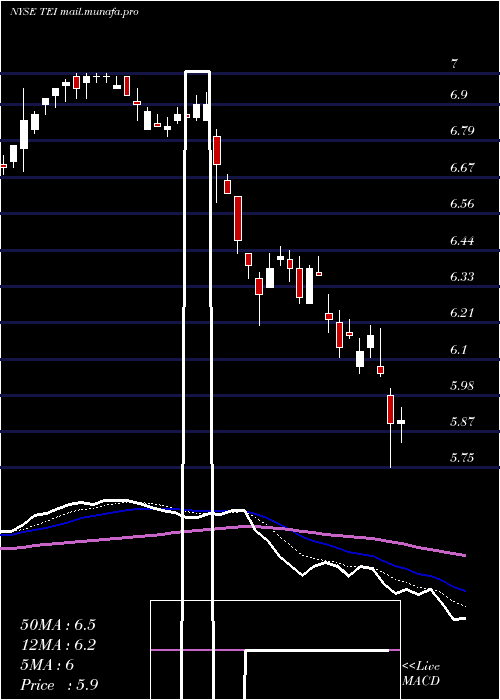
Task: Click the NYSE TEI mail.munafa.pro title text
Action: tap(74, 12)
